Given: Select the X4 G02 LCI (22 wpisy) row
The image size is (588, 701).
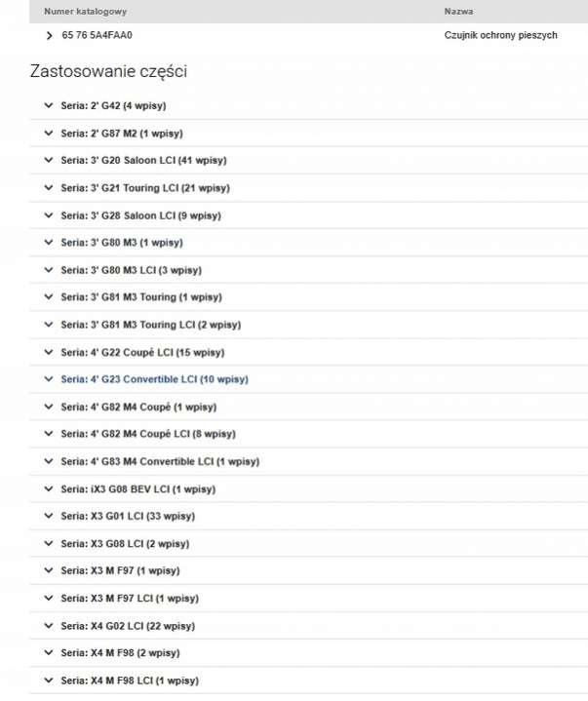Looking at the screenshot, I should coord(127,626).
